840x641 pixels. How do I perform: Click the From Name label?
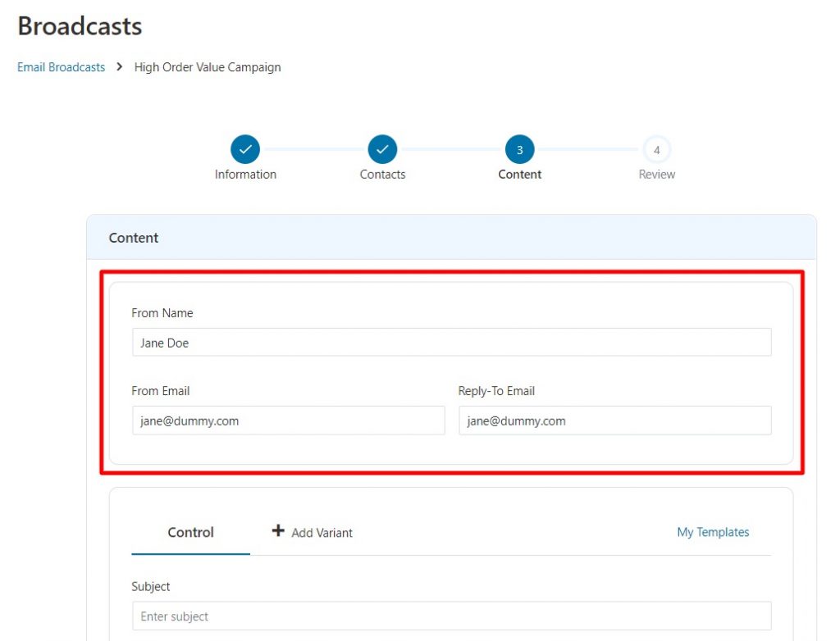click(x=162, y=313)
